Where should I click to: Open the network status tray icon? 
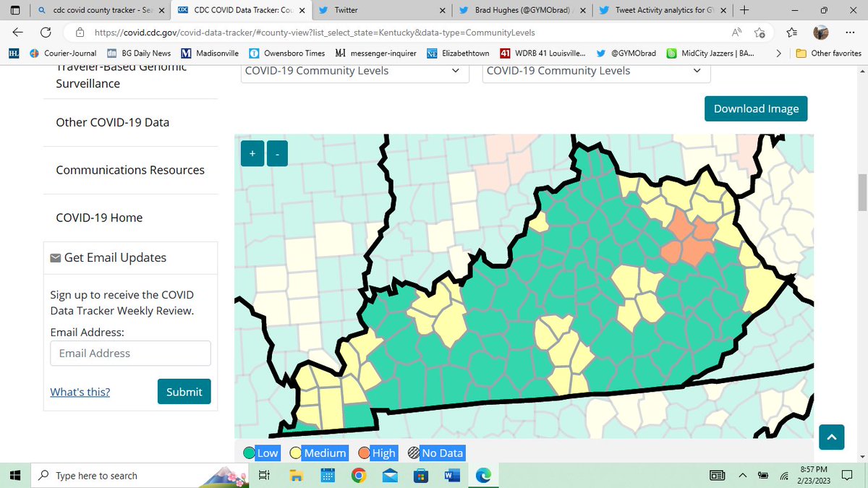[x=783, y=476]
